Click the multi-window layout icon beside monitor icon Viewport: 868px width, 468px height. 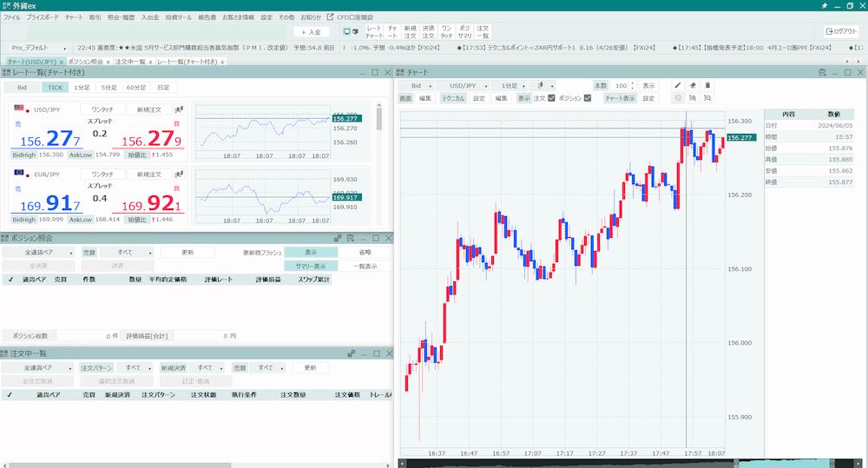pos(355,31)
